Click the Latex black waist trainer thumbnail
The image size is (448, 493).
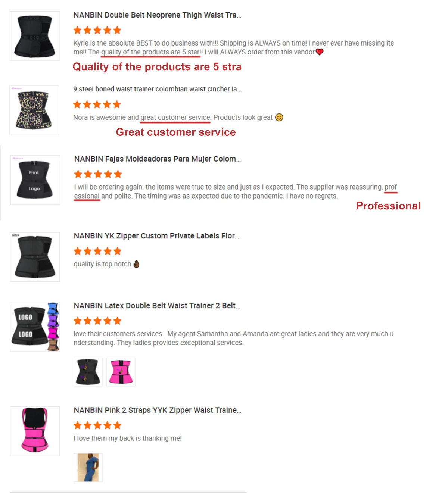(x=35, y=257)
